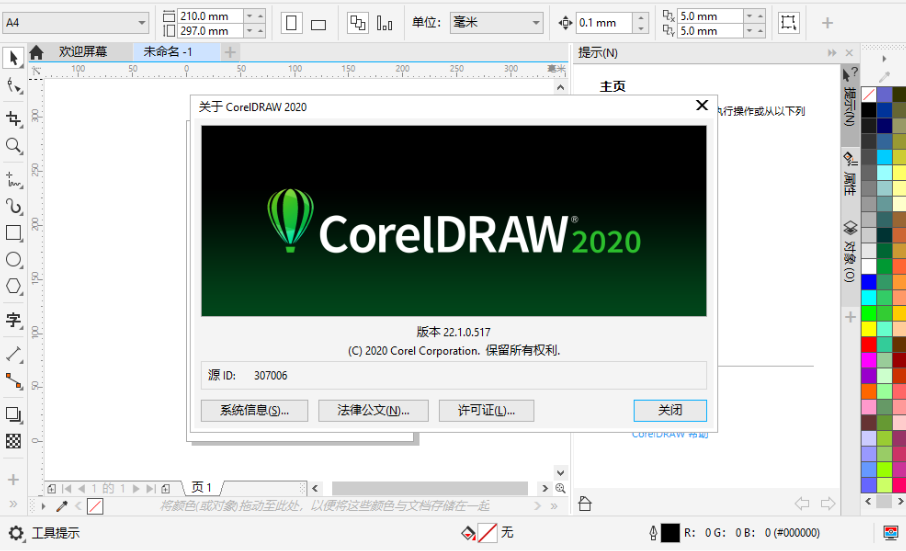Click quick customize plus in toolbox
Screen dimensions: 906x551
coord(13,480)
